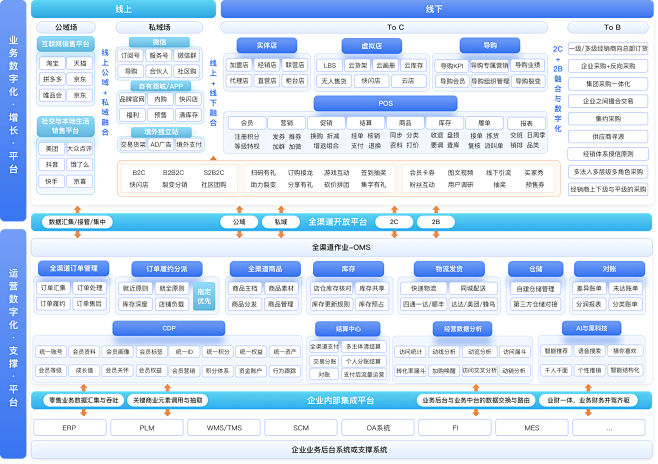Open the 物流发货 header
Image resolution: width=658 pixels, height=464 pixels.
tap(449, 269)
